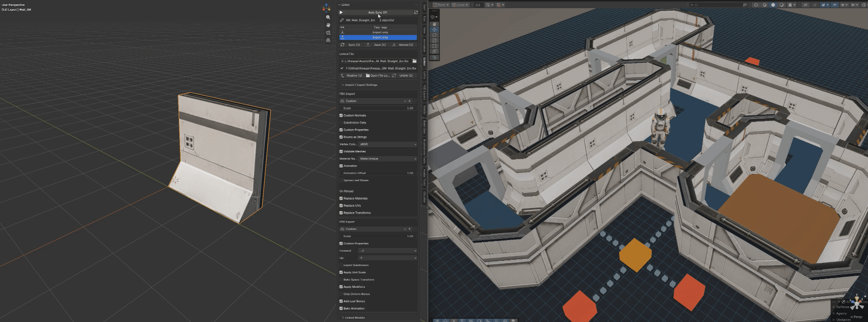Expand the Linked Models section
This screenshot has height=322, width=868.
(353, 318)
